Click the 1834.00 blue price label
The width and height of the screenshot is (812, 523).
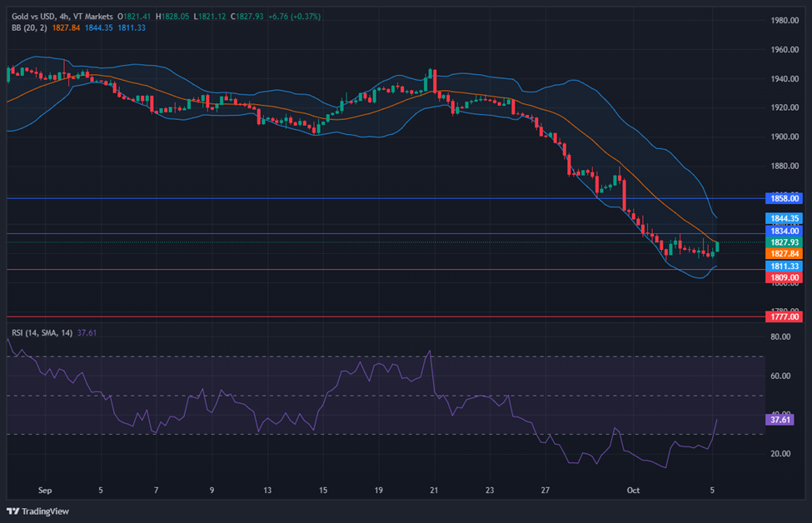tap(784, 231)
